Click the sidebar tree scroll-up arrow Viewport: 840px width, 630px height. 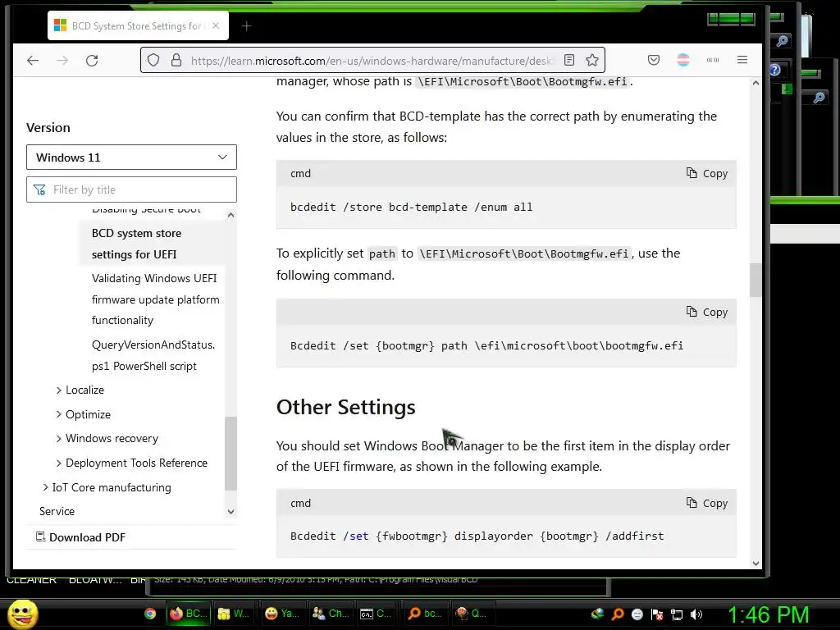point(231,216)
